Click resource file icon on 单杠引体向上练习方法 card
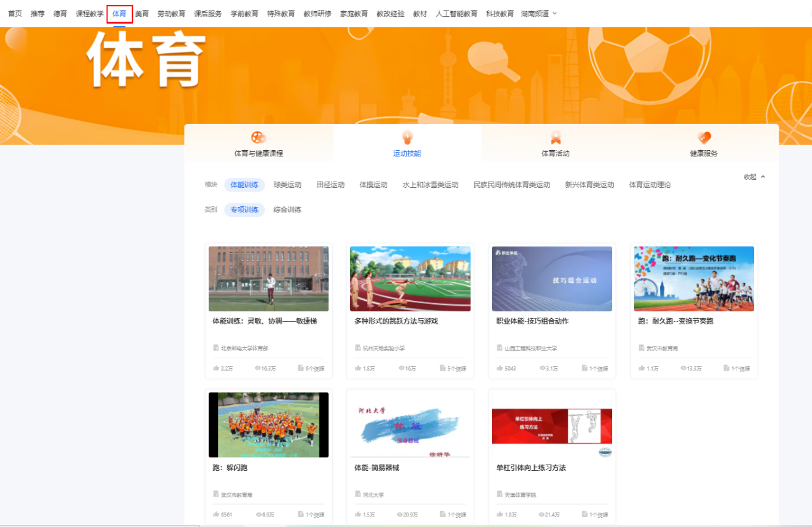Viewport: 812px width, 527px height. 585,514
